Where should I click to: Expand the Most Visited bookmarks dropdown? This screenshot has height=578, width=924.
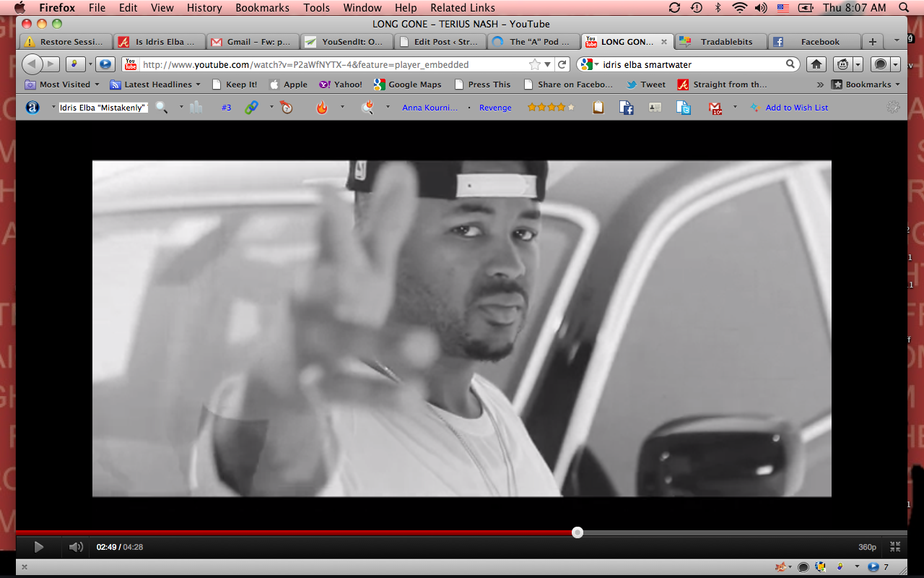coord(62,85)
